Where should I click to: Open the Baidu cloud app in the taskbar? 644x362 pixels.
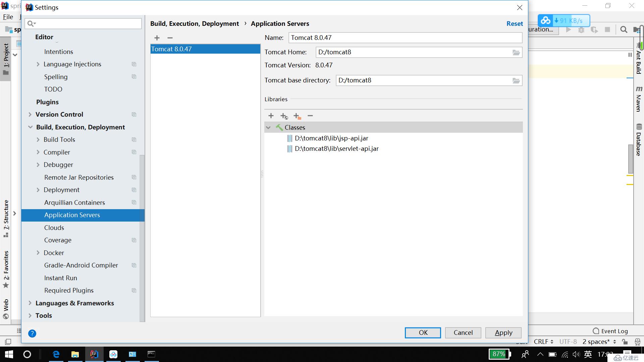click(113, 354)
